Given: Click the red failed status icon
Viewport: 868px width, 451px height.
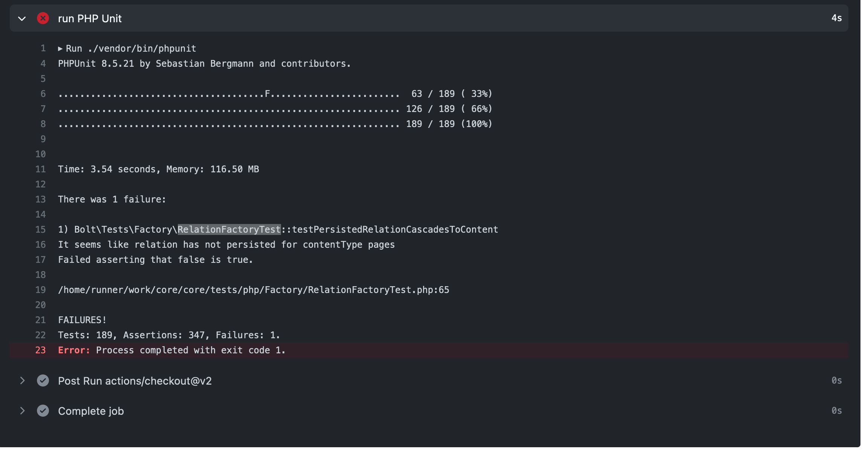Looking at the screenshot, I should coord(43,18).
